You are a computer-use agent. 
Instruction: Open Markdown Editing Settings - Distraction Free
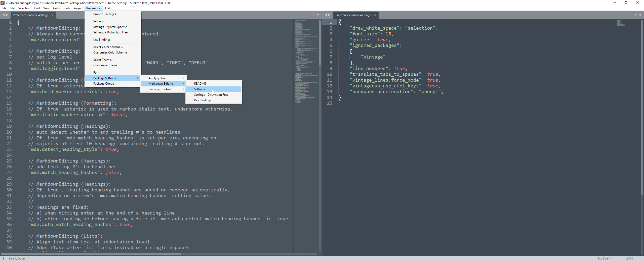click(214, 95)
